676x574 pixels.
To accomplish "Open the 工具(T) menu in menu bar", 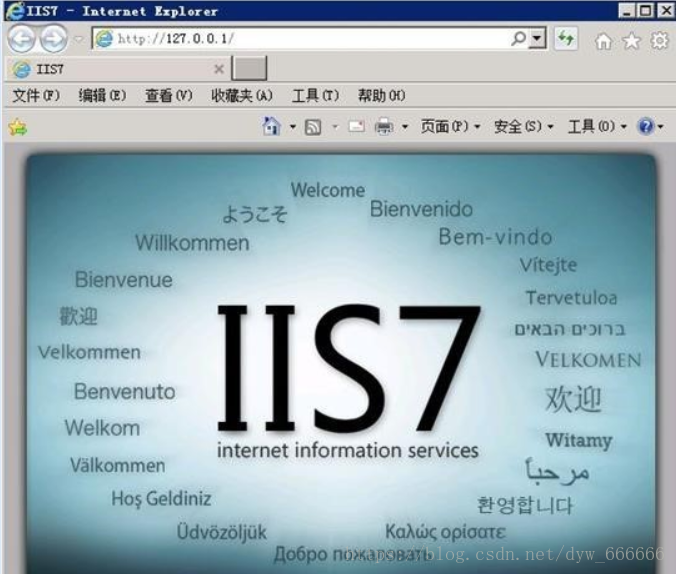I will tap(315, 95).
